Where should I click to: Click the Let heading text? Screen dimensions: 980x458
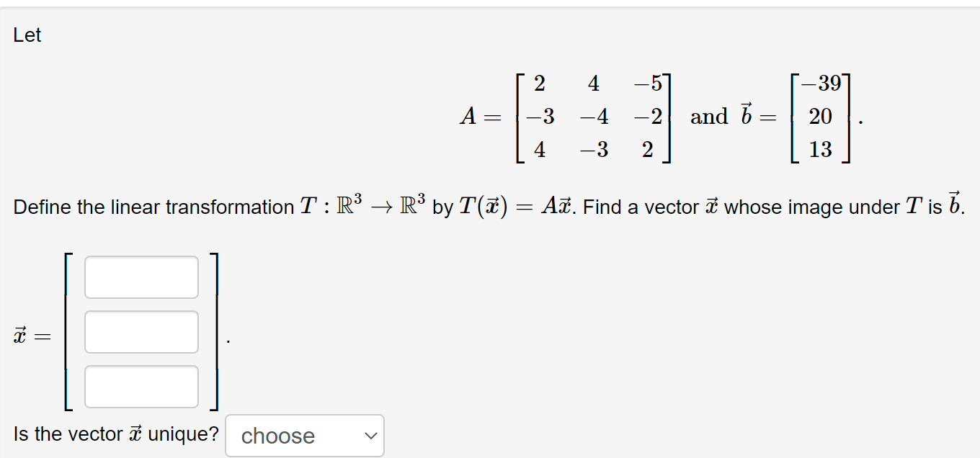tap(27, 35)
